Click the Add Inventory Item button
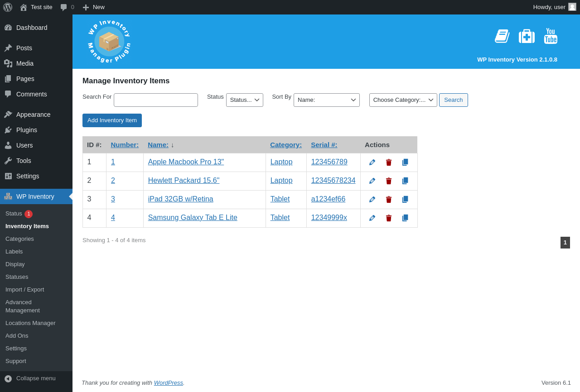 tap(112, 120)
